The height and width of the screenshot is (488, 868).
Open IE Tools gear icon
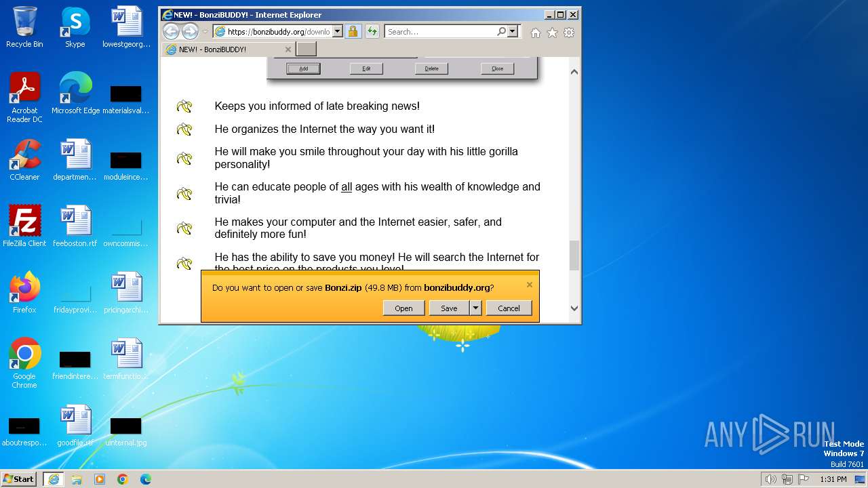tap(569, 32)
